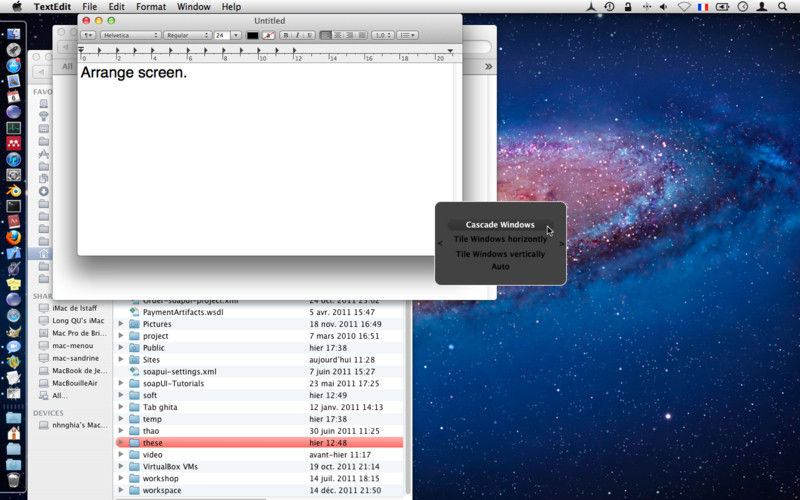Open Finder from the Dock
Screen dimensions: 800x500
13,34
